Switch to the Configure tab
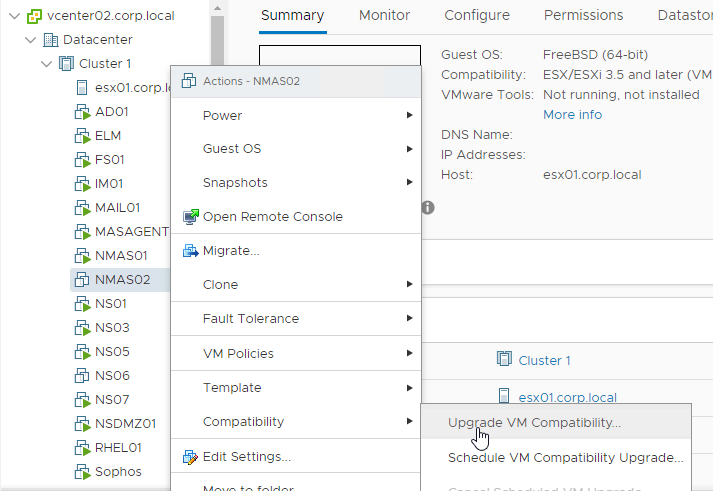The width and height of the screenshot is (713, 491). point(477,15)
